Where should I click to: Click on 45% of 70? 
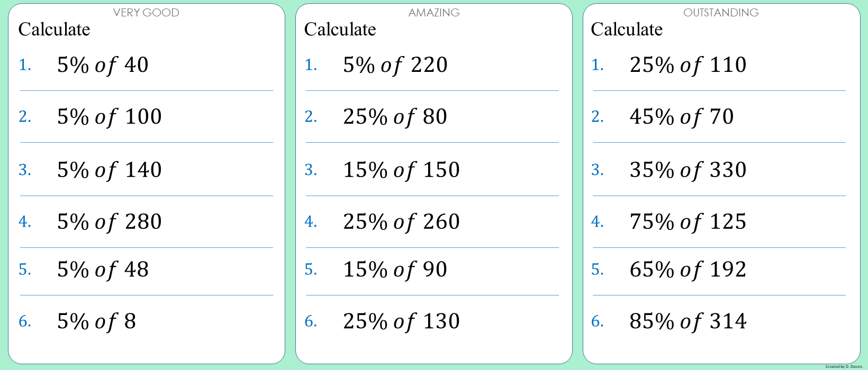coord(682,117)
